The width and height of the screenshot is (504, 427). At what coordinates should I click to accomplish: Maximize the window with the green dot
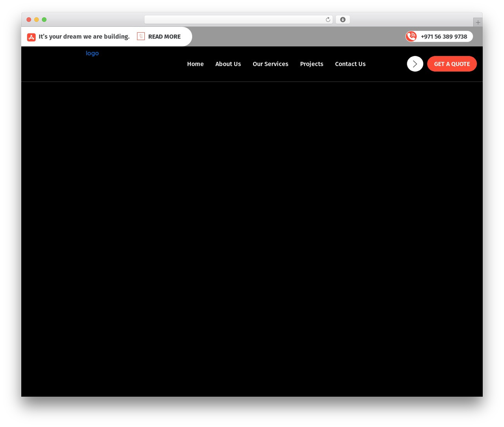tap(44, 20)
